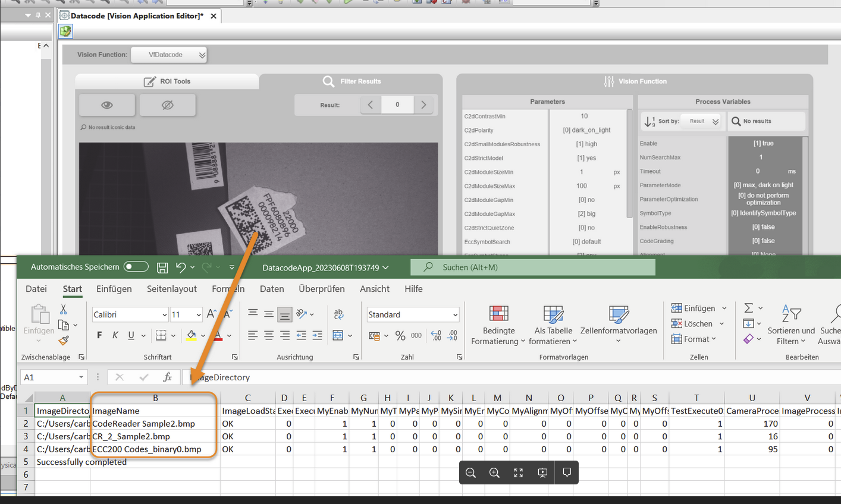
Task: Switch to the Einfügen ribbon tab
Action: [x=114, y=289]
